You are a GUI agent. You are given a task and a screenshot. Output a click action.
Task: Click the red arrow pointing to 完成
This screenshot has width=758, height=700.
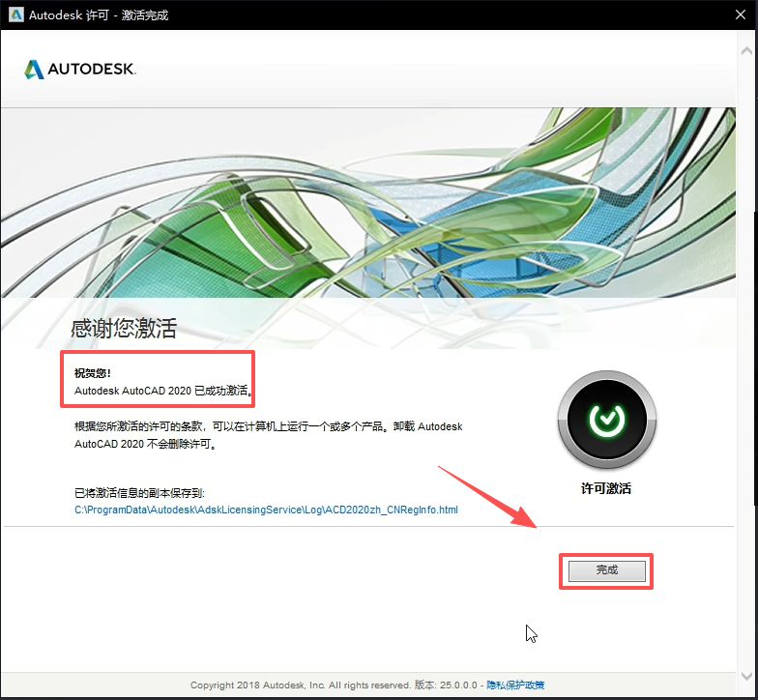tap(488, 498)
